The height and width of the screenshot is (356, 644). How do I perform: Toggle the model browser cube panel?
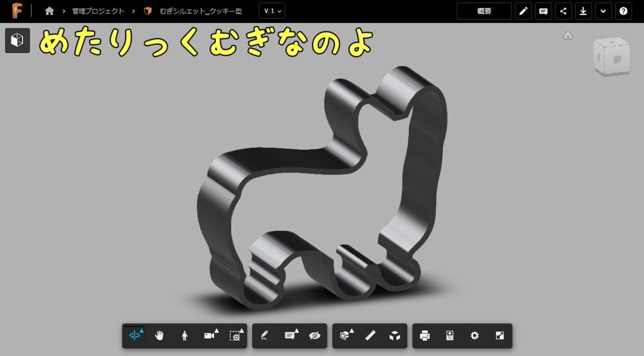coord(17,40)
